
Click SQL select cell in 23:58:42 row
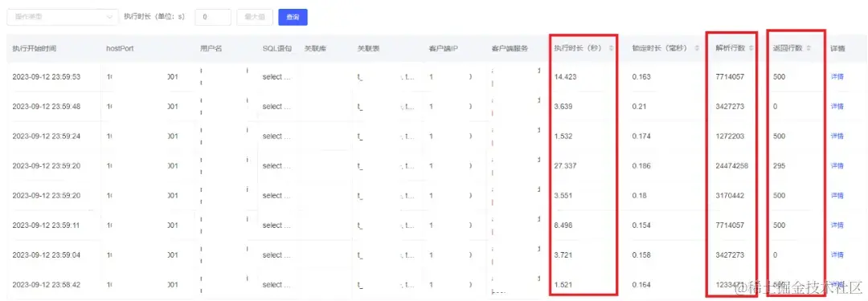(276, 284)
